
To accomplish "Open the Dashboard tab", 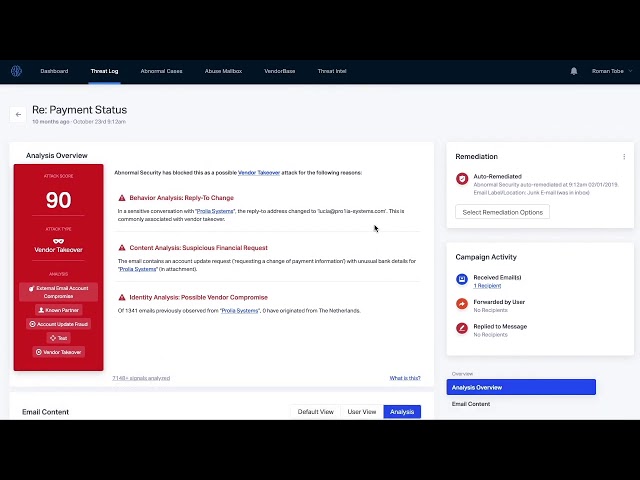I will 54,71.
